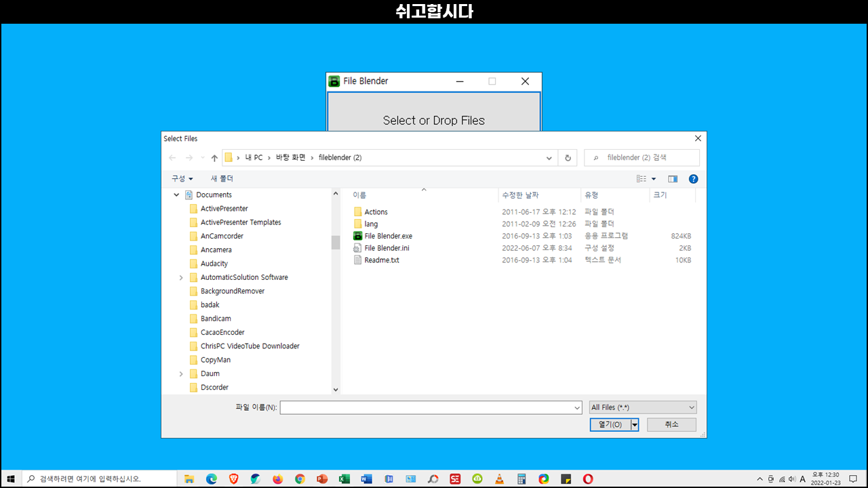Open the 열기(O) split button arrow
The width and height of the screenshot is (868, 488).
coord(635,425)
